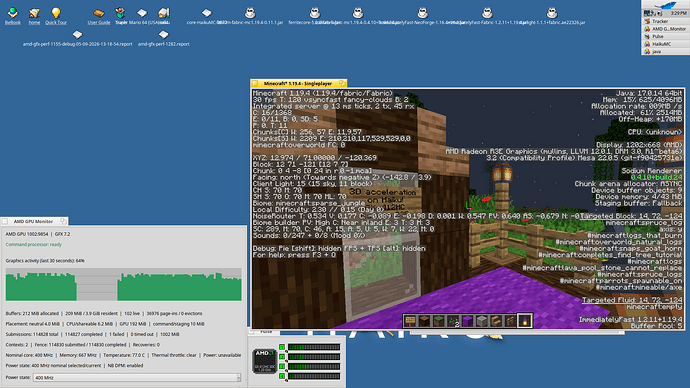This screenshot has width=690, height=388.
Task: Click the Deskbar clock showing 3:29 PM
Action: tap(679, 13)
